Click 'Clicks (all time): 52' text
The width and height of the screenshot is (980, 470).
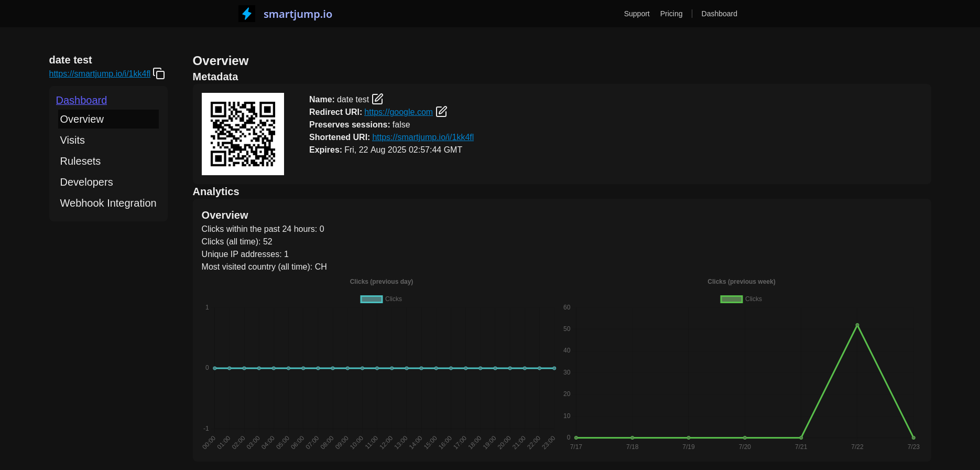click(x=237, y=241)
